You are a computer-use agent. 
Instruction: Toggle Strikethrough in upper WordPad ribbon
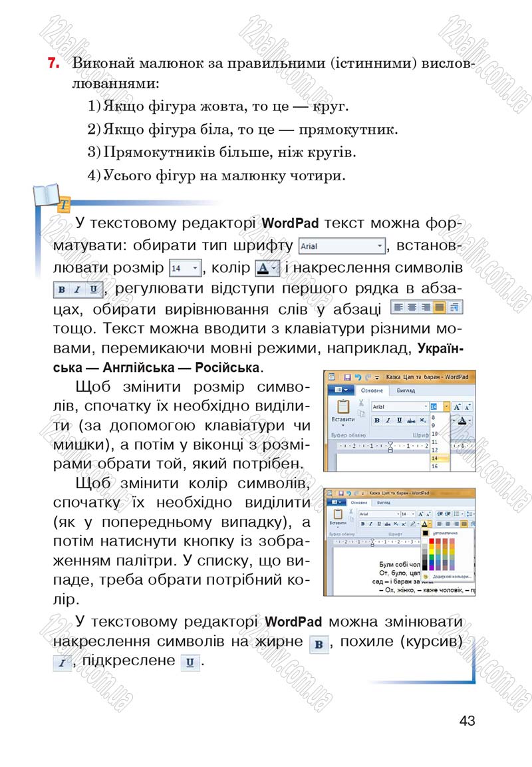click(411, 420)
